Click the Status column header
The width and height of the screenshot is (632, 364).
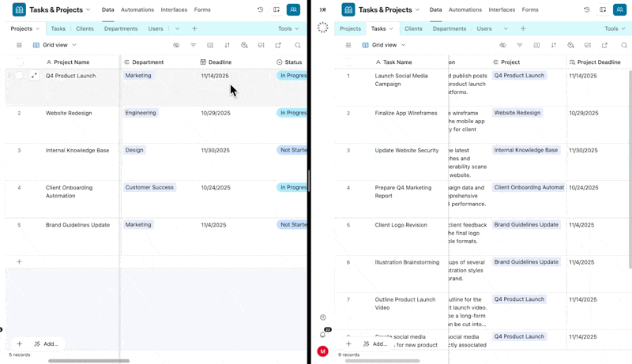point(289,62)
